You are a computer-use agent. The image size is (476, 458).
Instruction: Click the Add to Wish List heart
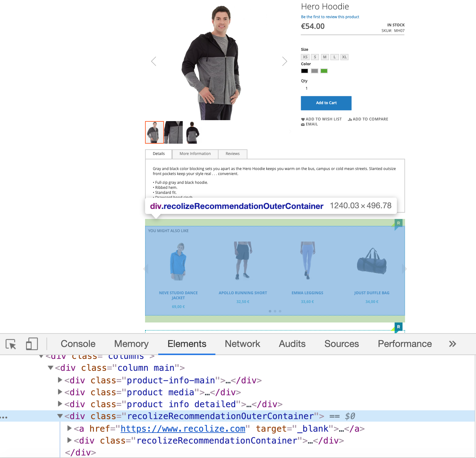tap(303, 119)
